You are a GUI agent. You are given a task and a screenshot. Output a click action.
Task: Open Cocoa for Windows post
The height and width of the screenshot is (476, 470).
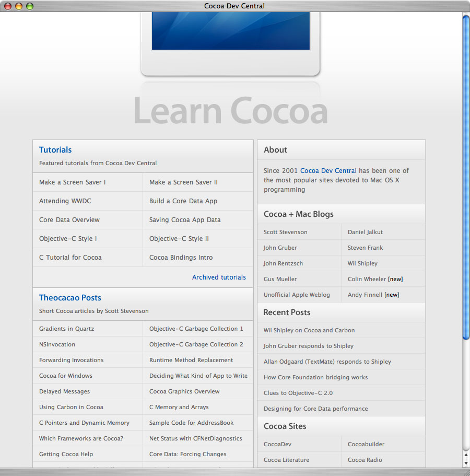pos(66,376)
